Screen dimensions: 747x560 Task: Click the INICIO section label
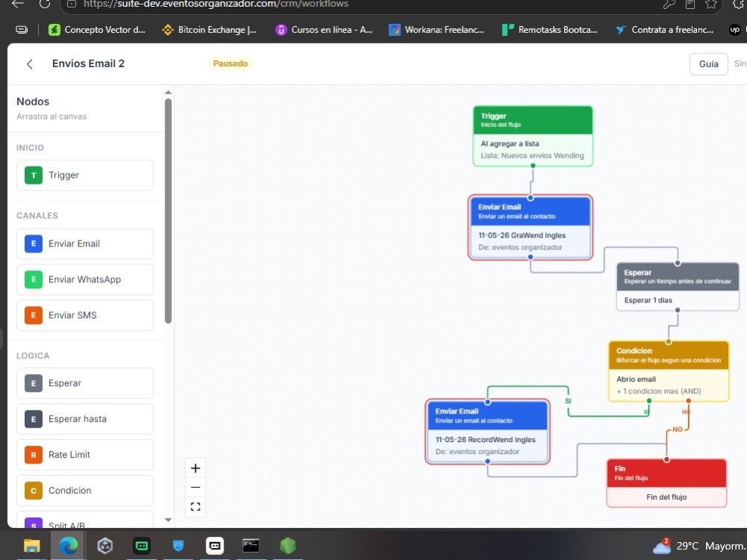pyautogui.click(x=30, y=148)
